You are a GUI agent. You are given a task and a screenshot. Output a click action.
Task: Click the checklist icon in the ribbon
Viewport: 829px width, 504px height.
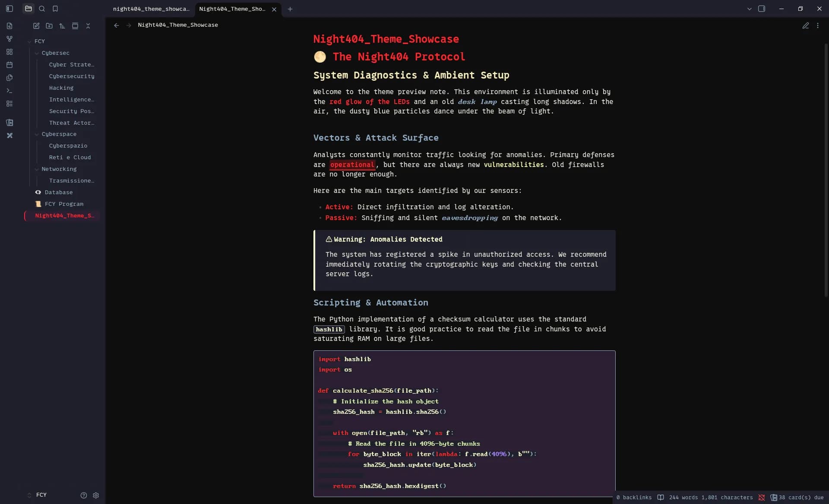point(9,104)
